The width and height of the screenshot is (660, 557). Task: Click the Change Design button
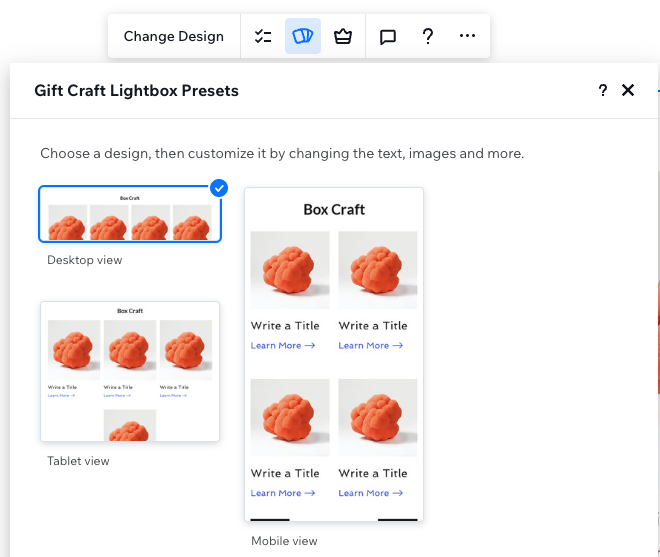tap(173, 36)
